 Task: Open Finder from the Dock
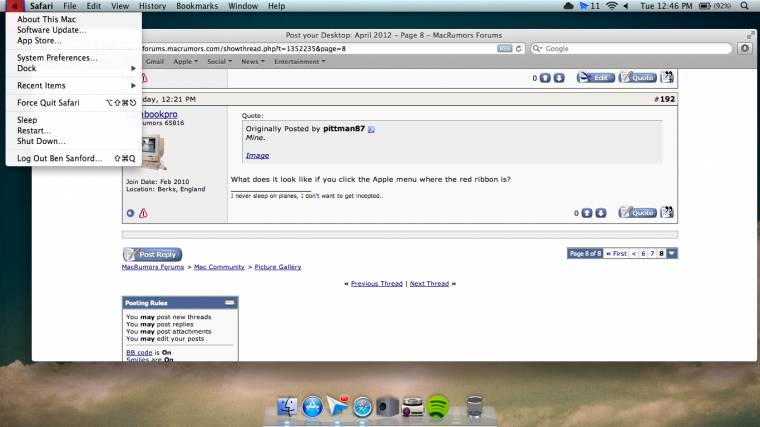tap(287, 407)
